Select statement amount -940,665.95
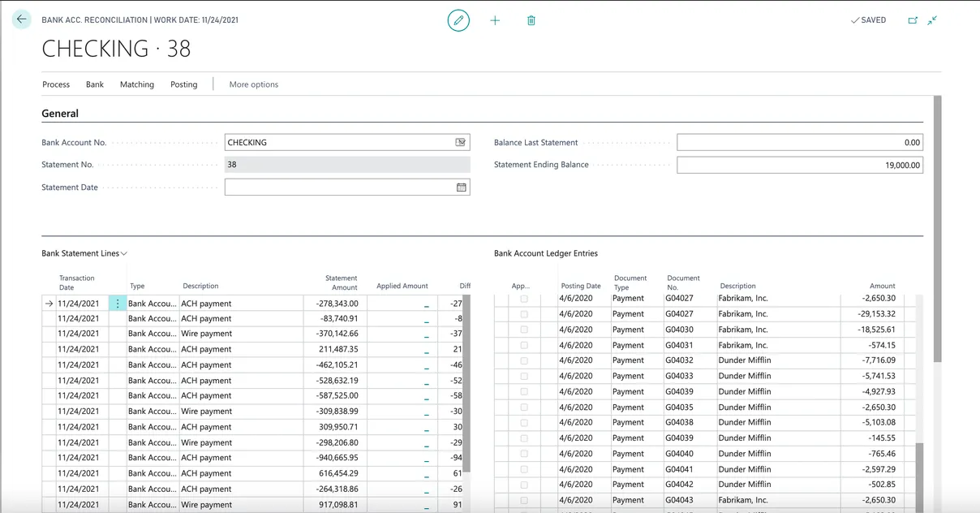 coord(337,458)
